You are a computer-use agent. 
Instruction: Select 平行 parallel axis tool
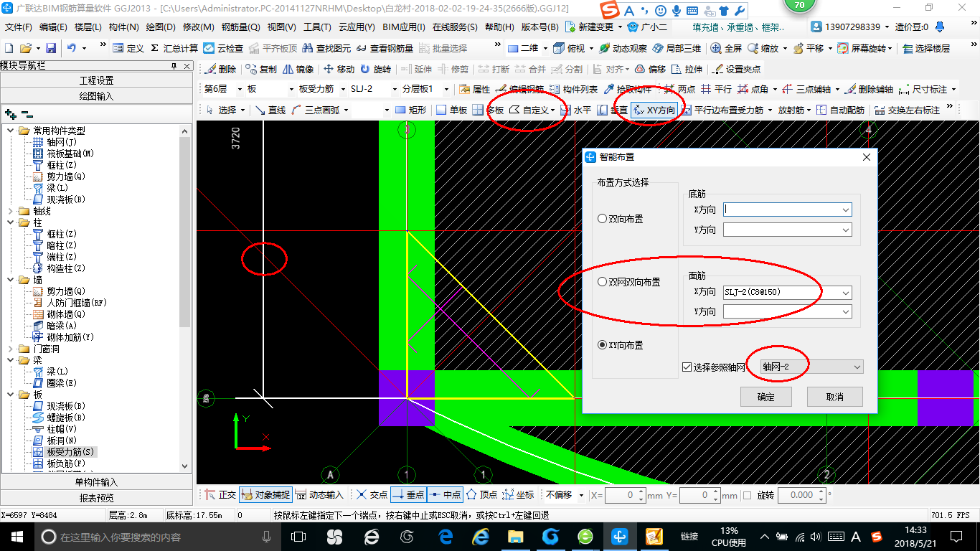tap(717, 89)
